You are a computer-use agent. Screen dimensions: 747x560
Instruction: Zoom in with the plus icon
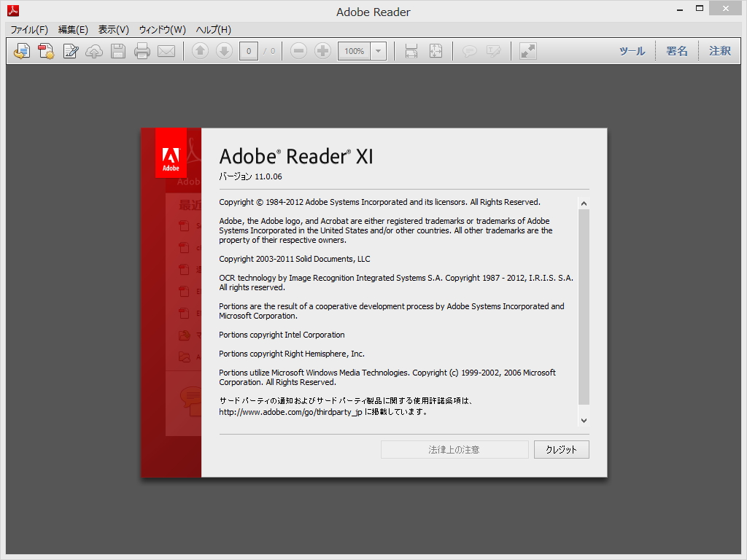[322, 51]
